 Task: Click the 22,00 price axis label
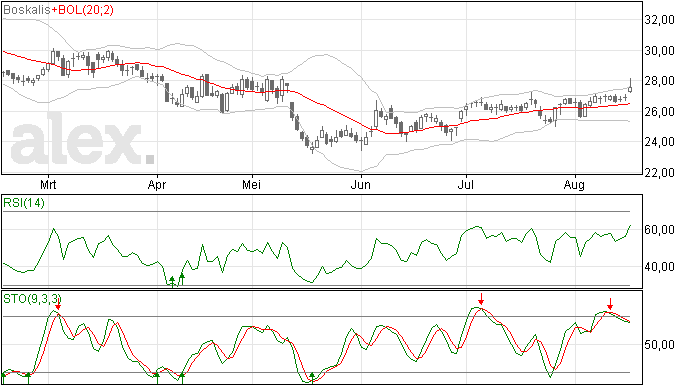pyautogui.click(x=659, y=173)
